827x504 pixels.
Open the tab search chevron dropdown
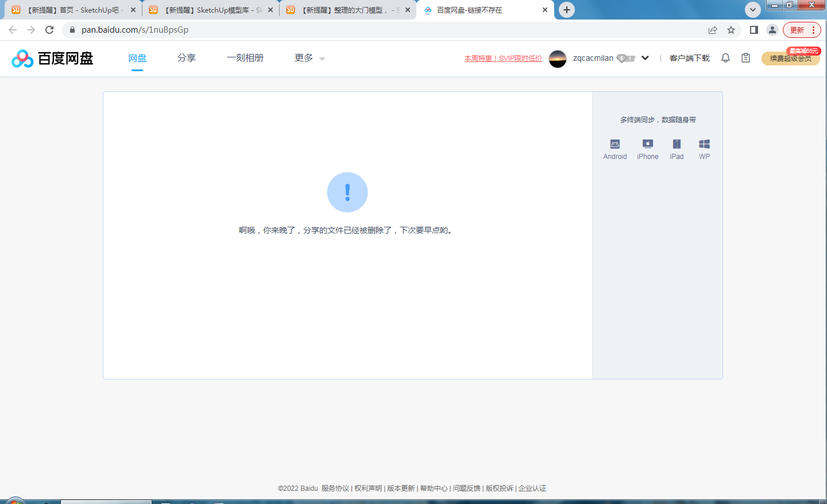tap(752, 10)
